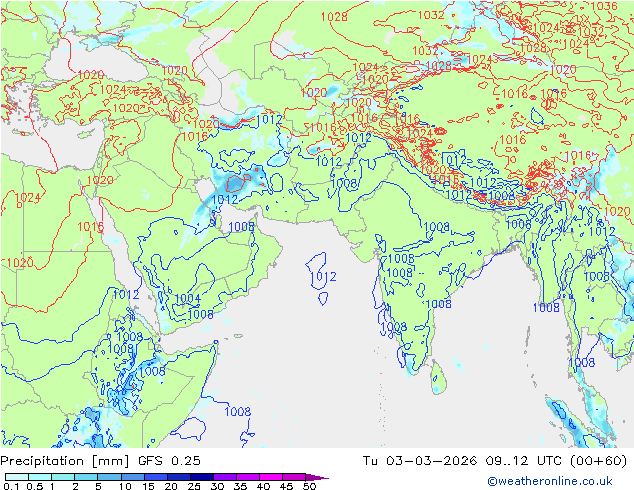The width and height of the screenshot is (634, 490).
Task: Click the forecast date 'Tu 03-03-2026 09..12 UTC (00+60)'
Action: pyautogui.click(x=495, y=460)
